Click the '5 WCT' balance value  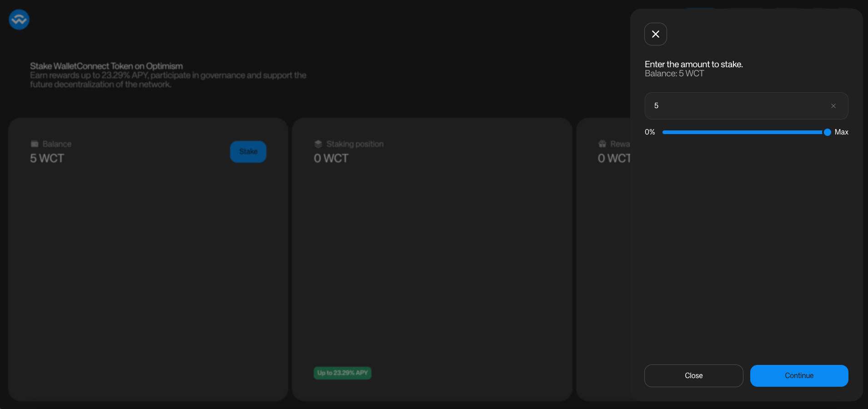tap(47, 158)
